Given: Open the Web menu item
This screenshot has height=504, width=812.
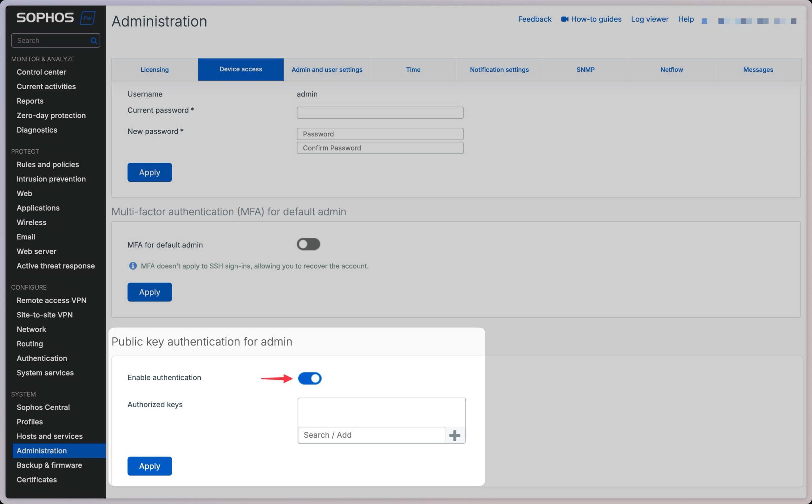Looking at the screenshot, I should point(24,194).
